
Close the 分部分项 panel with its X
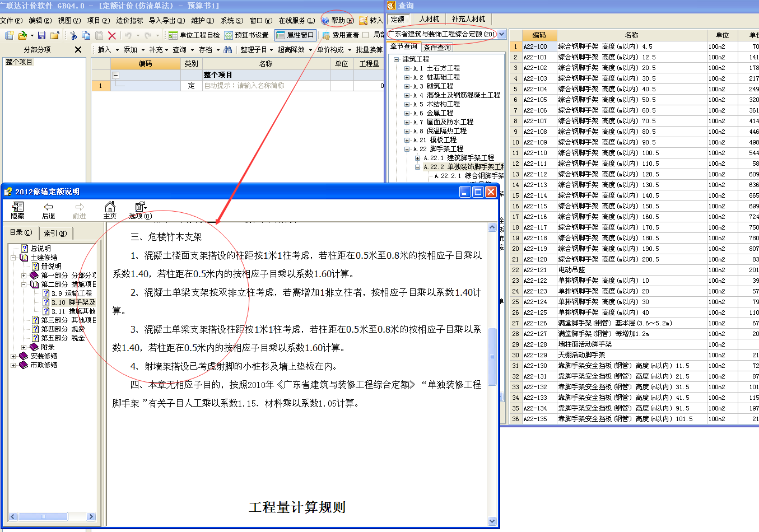tap(78, 50)
